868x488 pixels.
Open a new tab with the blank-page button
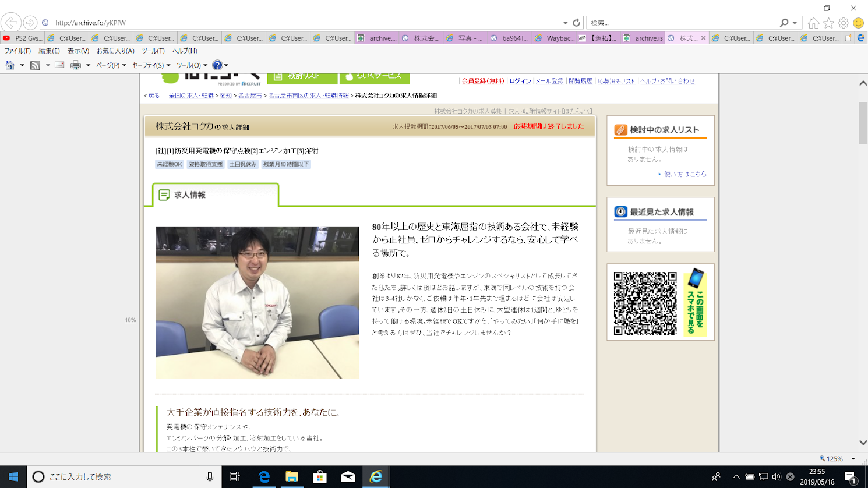pos(848,38)
